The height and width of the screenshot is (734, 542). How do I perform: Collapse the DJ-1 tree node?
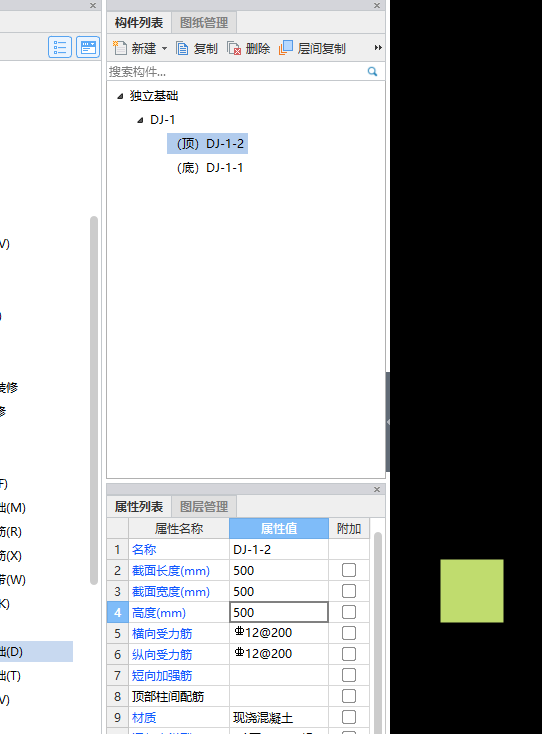(140, 120)
